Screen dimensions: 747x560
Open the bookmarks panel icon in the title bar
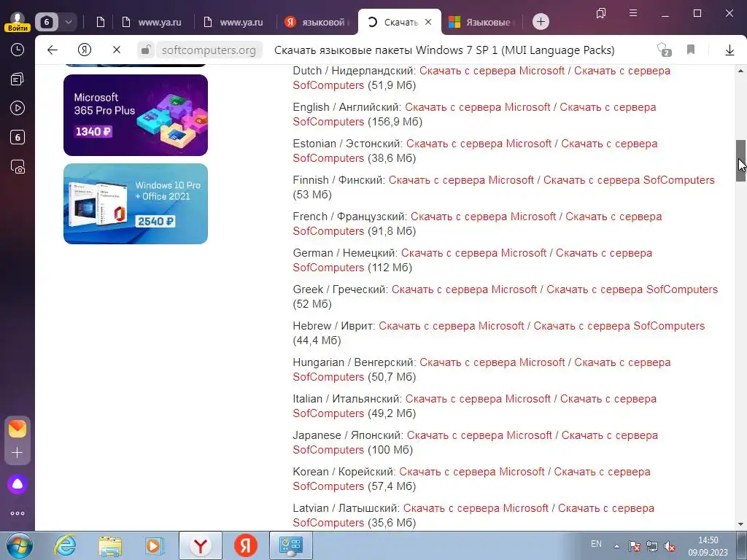[x=601, y=13]
